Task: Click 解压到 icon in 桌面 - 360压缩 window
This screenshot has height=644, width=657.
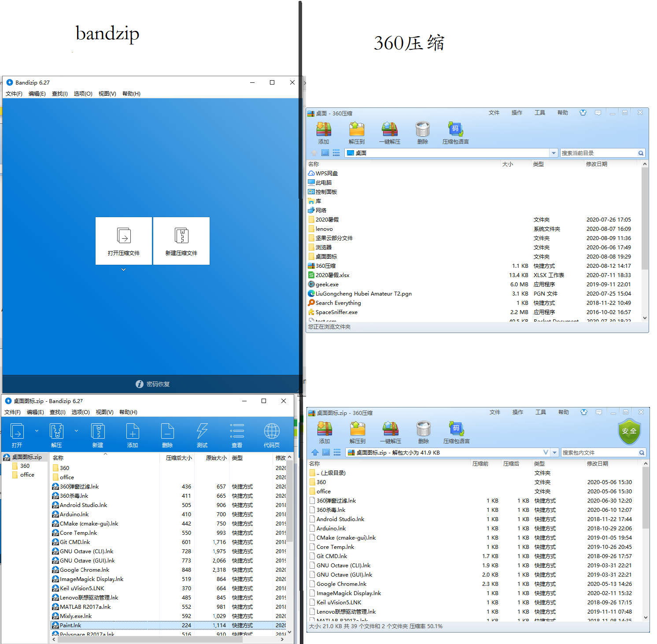Action: pos(357,133)
